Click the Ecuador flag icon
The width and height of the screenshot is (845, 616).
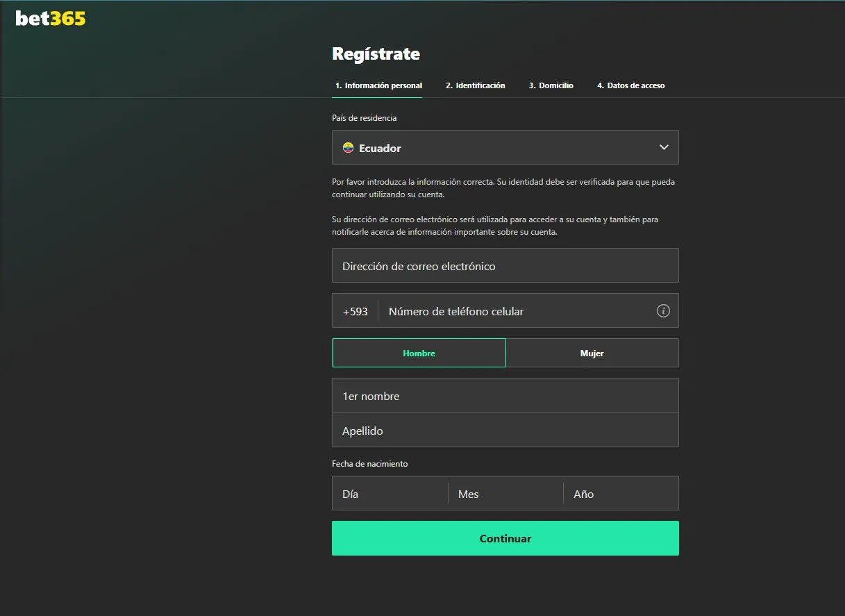click(x=349, y=148)
